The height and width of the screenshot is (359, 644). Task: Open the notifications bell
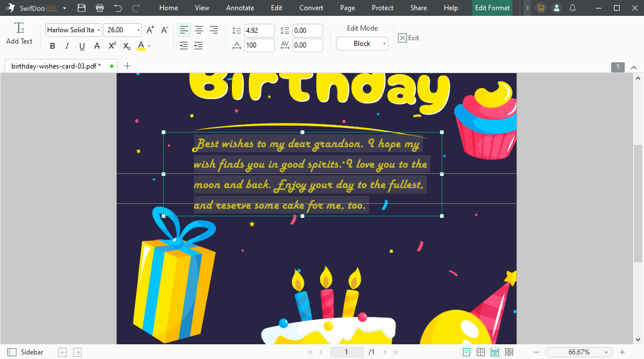tap(573, 8)
